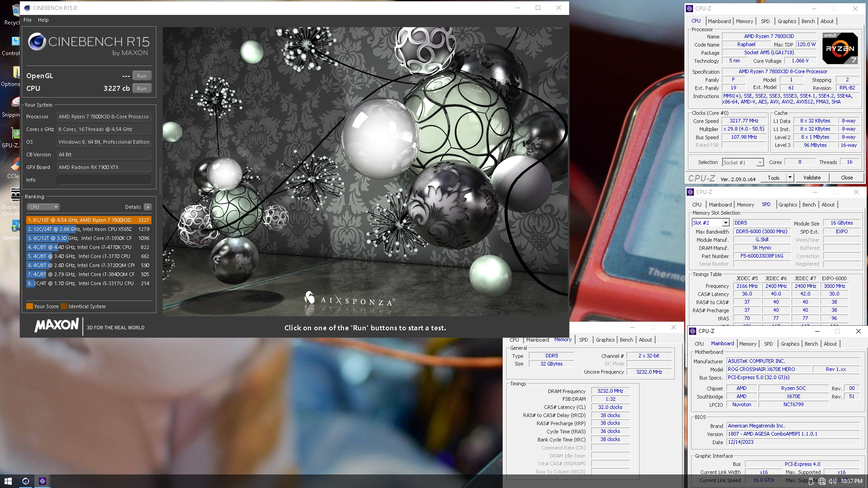Screen dimensions: 868x488
Task: Click into the Cinebench Info field
Action: click(x=104, y=180)
